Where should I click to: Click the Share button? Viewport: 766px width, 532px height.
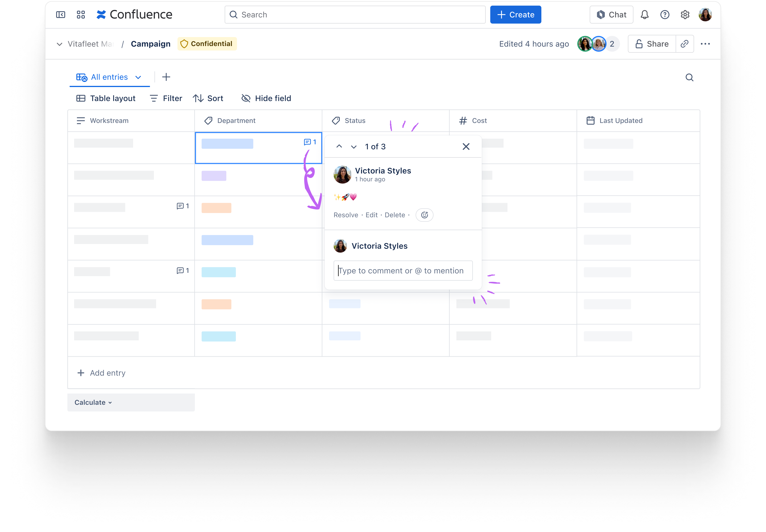(x=652, y=44)
